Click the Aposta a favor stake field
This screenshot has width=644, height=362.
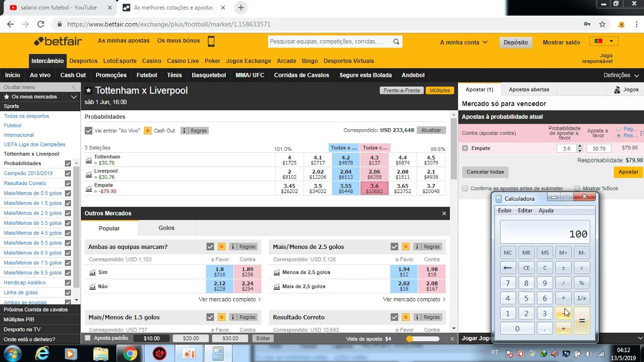click(599, 148)
